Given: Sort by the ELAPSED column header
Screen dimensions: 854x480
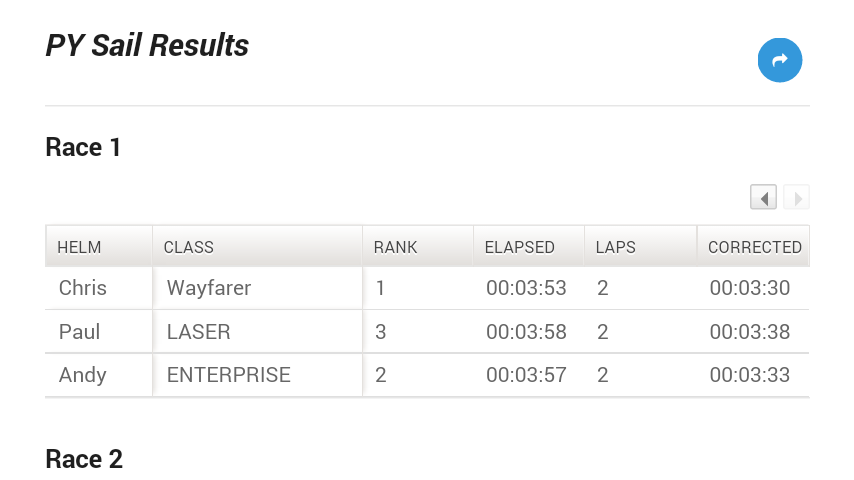Looking at the screenshot, I should [519, 247].
